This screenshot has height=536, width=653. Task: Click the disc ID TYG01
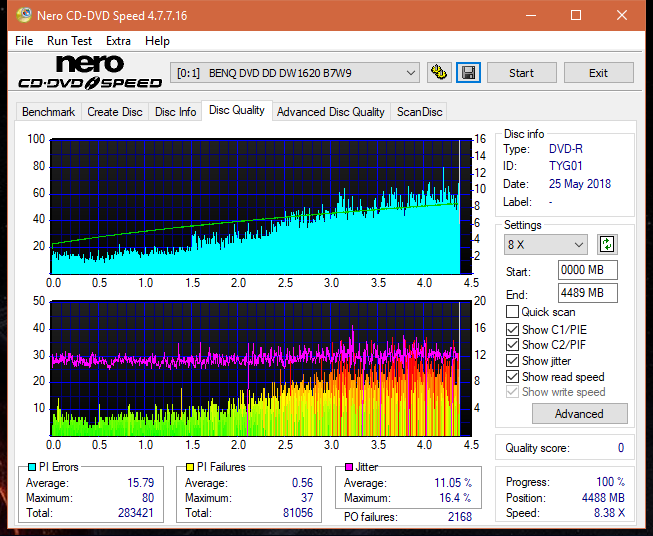point(566,166)
